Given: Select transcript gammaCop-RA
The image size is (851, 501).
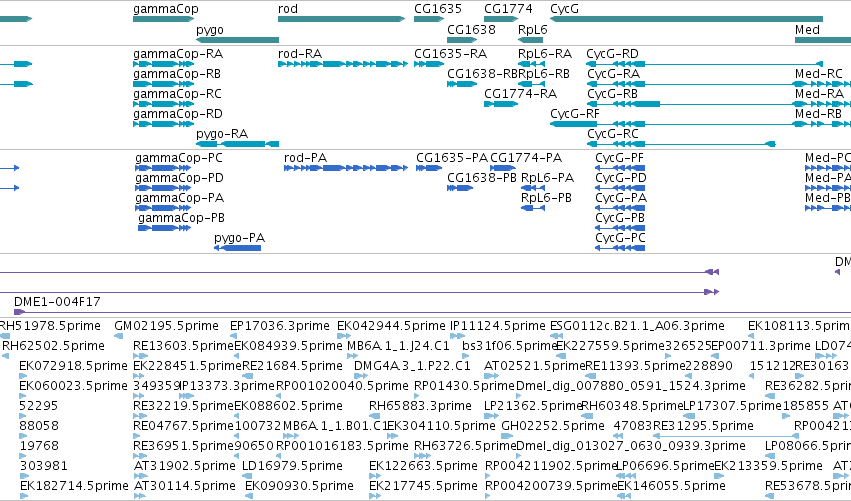Looking at the screenshot, I should [x=163, y=64].
